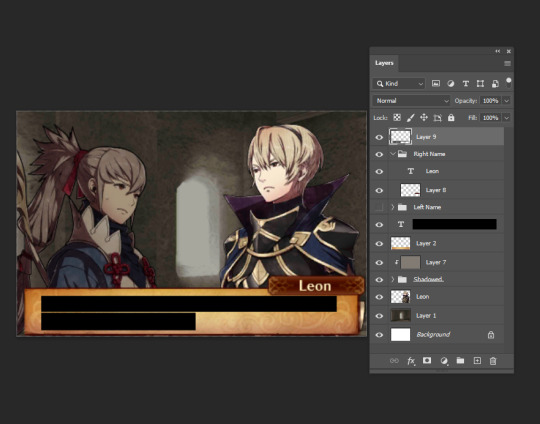Open the Layers panel menu
540x424 pixels.
tap(507, 63)
